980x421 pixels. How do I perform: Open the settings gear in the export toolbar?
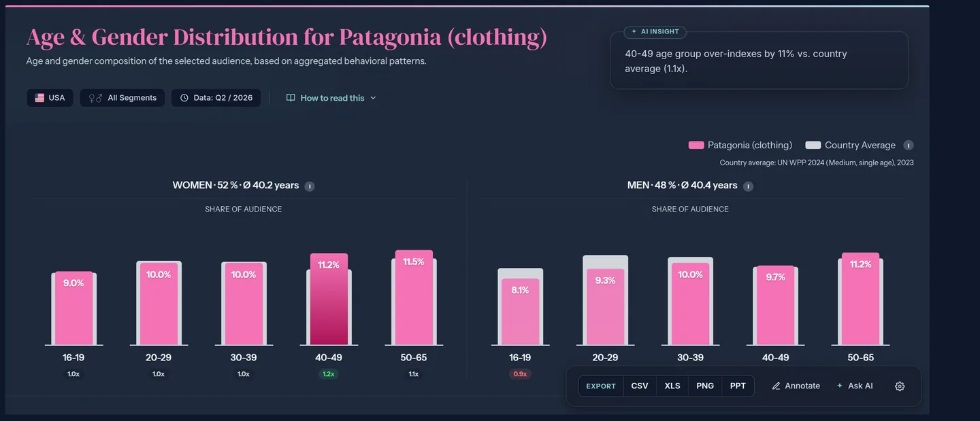[x=900, y=386]
